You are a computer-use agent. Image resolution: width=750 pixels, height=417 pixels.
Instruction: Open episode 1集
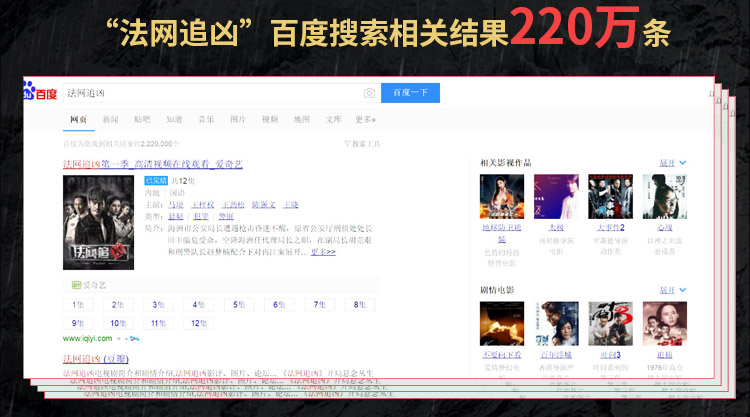coord(78,305)
